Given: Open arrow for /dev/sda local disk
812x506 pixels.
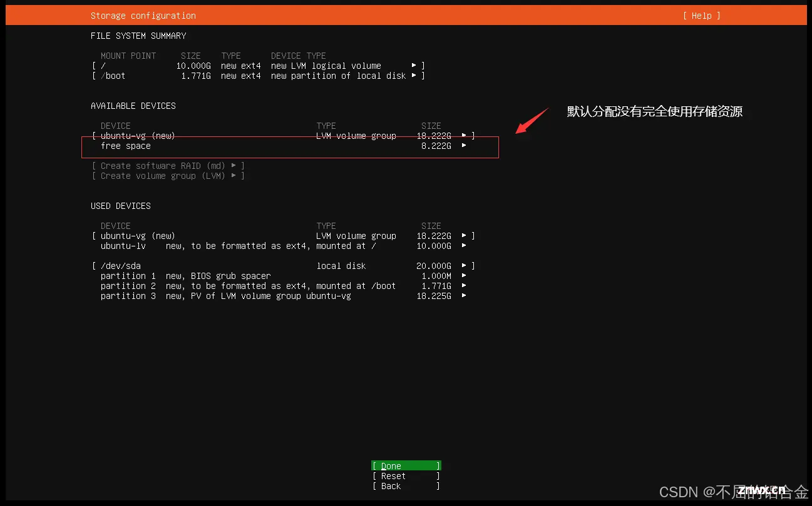Looking at the screenshot, I should point(464,266).
